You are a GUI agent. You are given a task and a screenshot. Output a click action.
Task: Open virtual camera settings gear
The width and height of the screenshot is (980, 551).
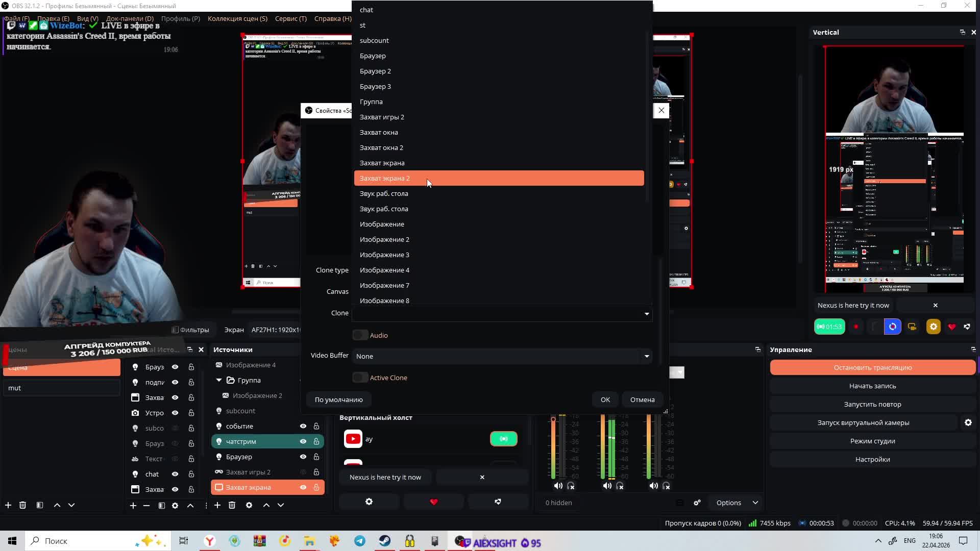968,422
